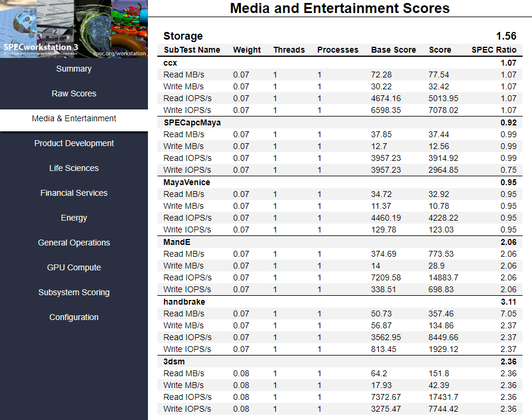Viewport: 532px width, 420px height.
Task: Click 3dsm Write IOPS/s base 3275.47
Action: pos(386,409)
